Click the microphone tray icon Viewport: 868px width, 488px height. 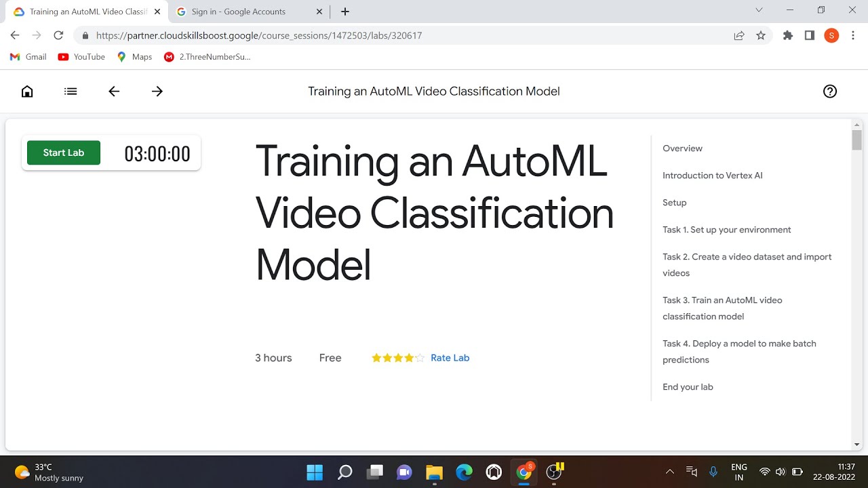[x=713, y=472]
